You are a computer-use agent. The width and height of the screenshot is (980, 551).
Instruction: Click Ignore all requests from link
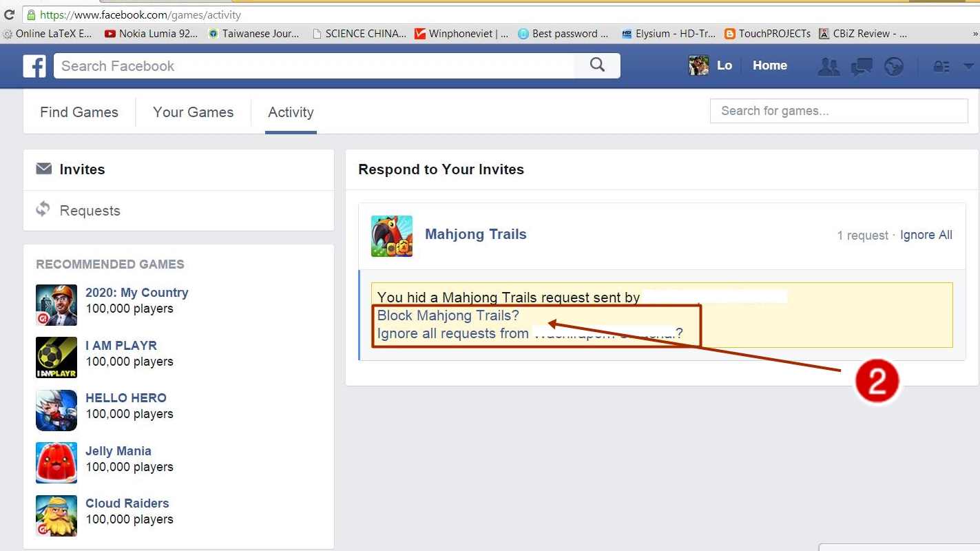(530, 333)
